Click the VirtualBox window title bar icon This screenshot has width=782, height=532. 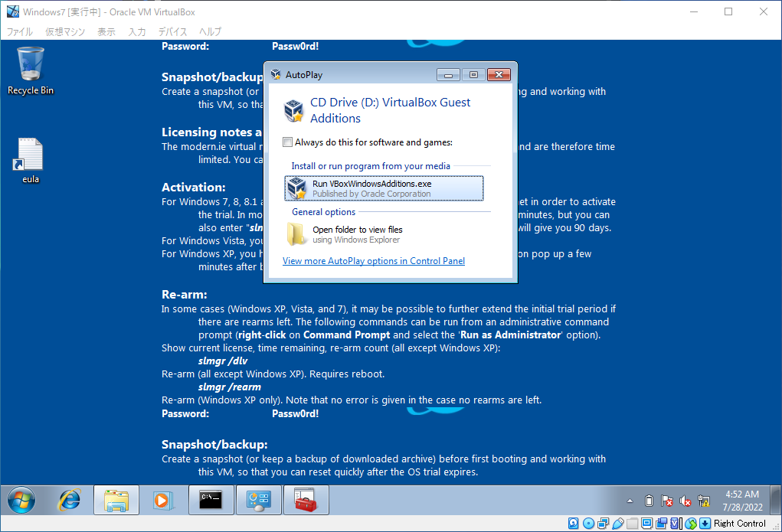[x=12, y=11]
